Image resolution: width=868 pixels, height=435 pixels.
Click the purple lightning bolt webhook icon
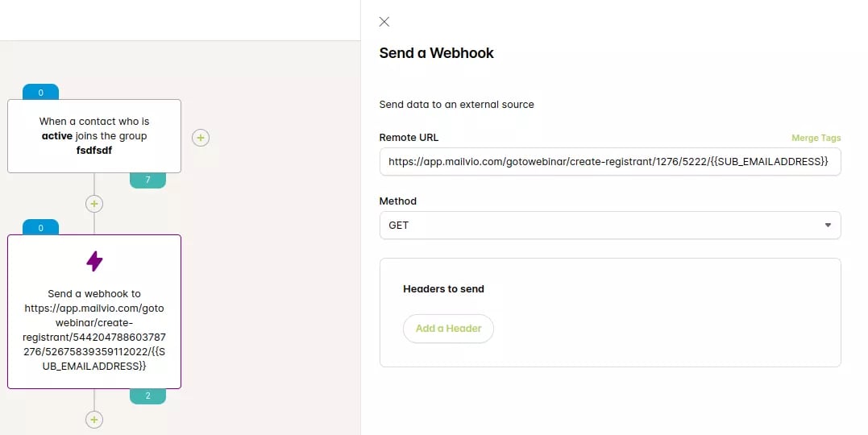94,261
